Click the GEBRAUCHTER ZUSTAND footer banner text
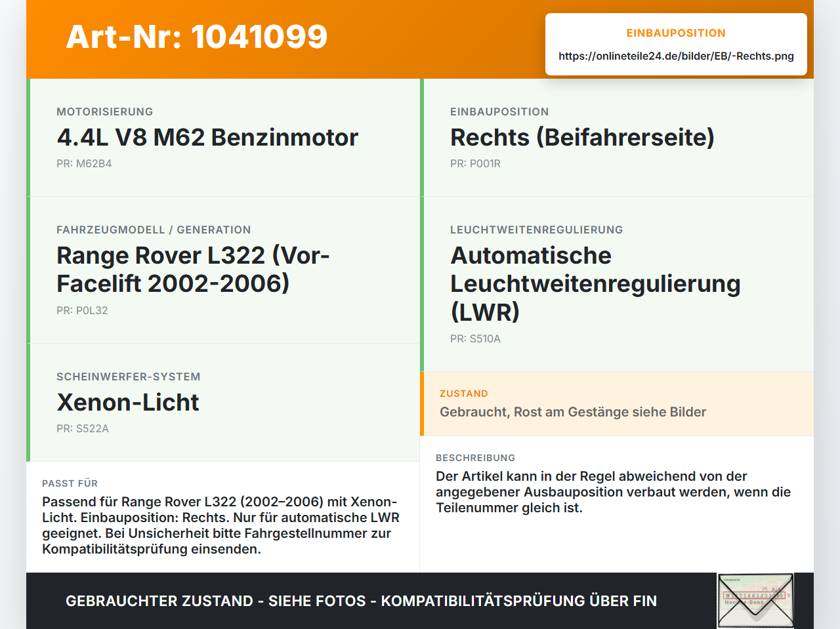Image resolution: width=840 pixels, height=629 pixels. [x=361, y=601]
